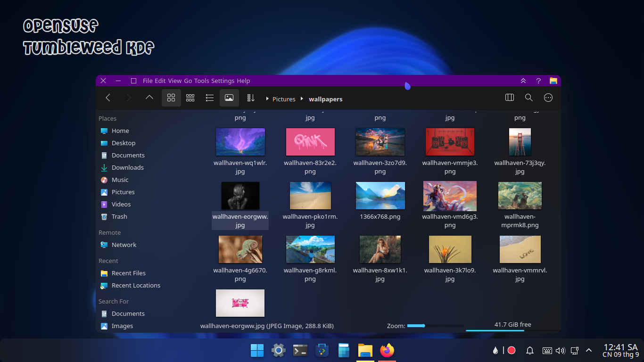This screenshot has width=644, height=362.
Task: Launch the terminal from the taskbar
Action: coord(300,350)
